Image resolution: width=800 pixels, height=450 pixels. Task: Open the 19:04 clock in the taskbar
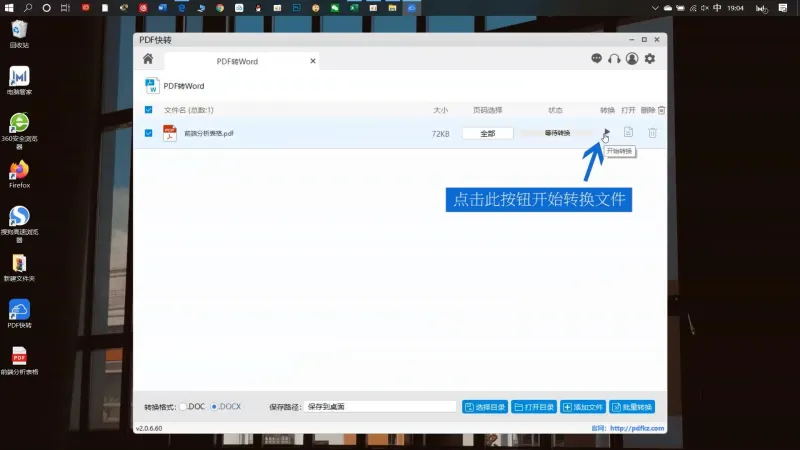735,8
